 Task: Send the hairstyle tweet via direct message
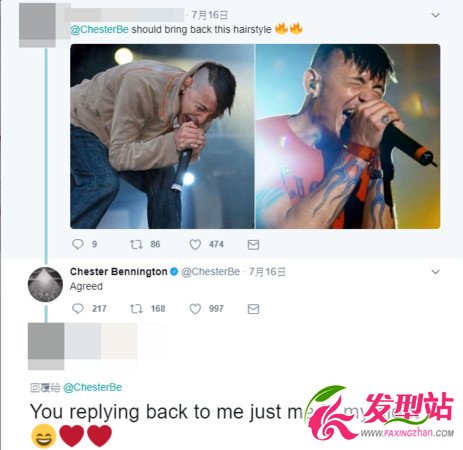253,245
